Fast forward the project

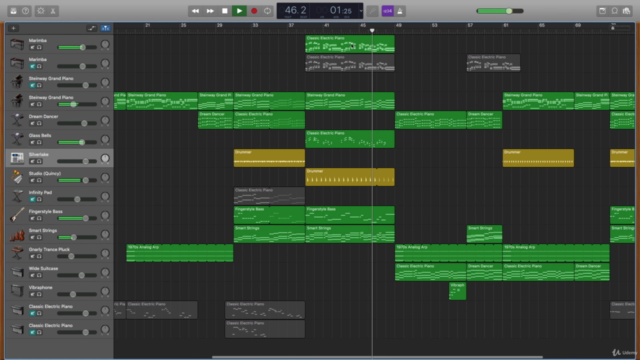210,11
